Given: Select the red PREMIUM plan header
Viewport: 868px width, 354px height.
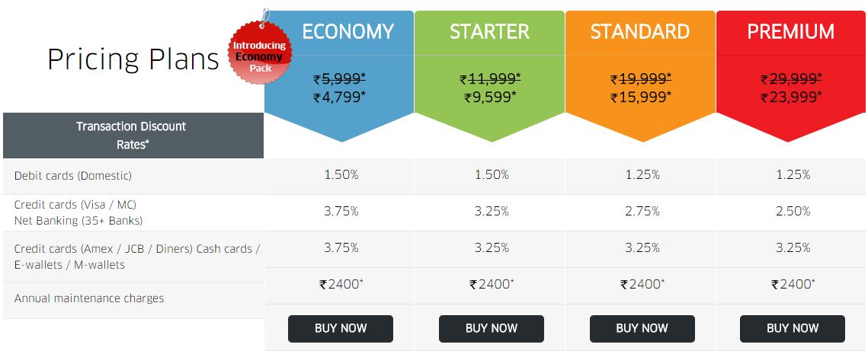Looking at the screenshot, I should (791, 31).
